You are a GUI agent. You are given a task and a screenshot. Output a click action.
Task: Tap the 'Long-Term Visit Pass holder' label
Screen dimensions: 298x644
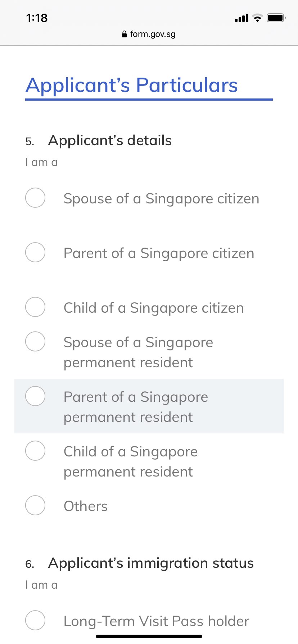pyautogui.click(x=156, y=621)
